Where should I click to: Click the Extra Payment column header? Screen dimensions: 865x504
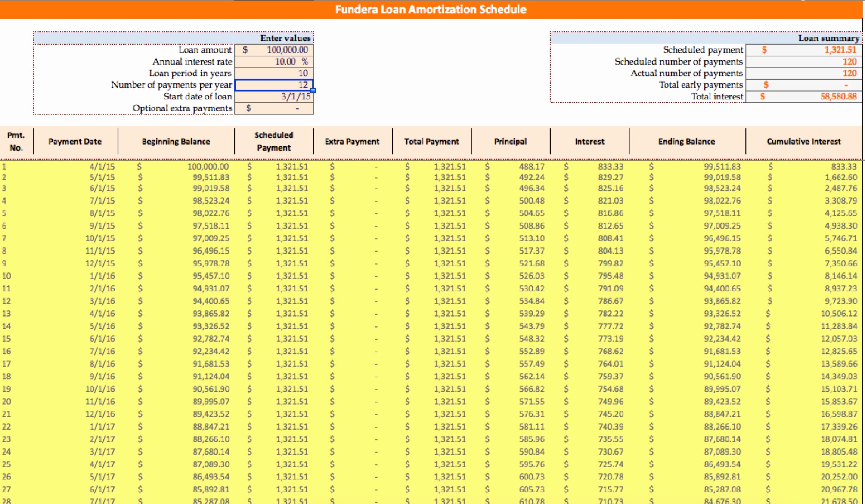352,141
